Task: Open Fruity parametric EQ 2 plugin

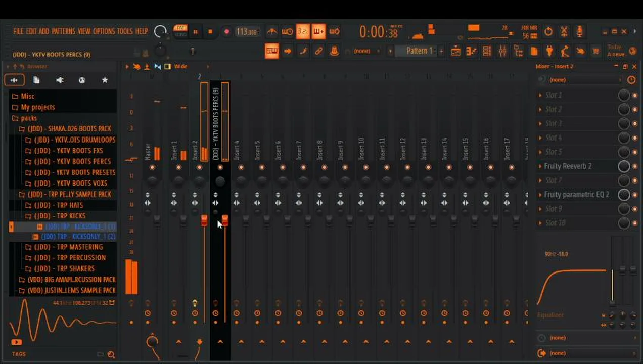Action: [x=576, y=195]
